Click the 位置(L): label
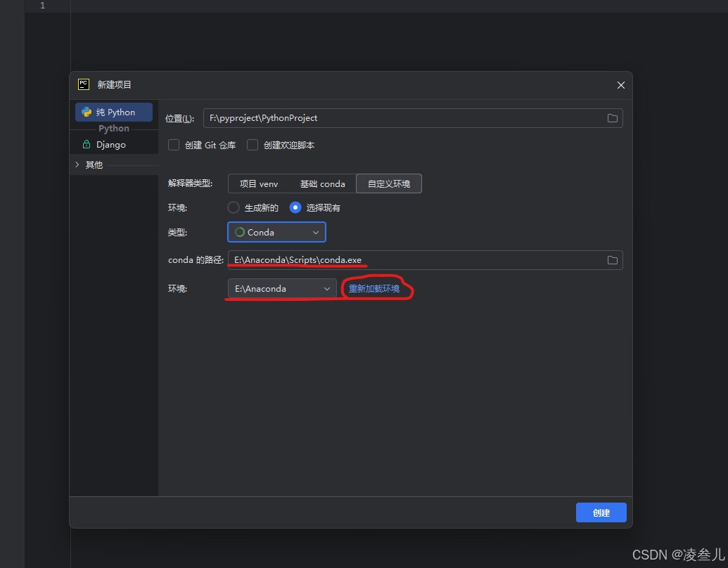This screenshot has width=728, height=568. pyautogui.click(x=180, y=119)
